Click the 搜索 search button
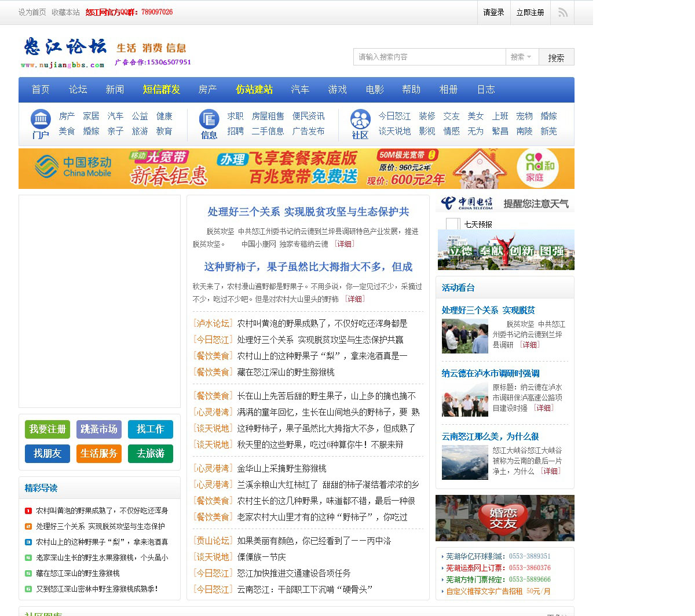 [556, 57]
